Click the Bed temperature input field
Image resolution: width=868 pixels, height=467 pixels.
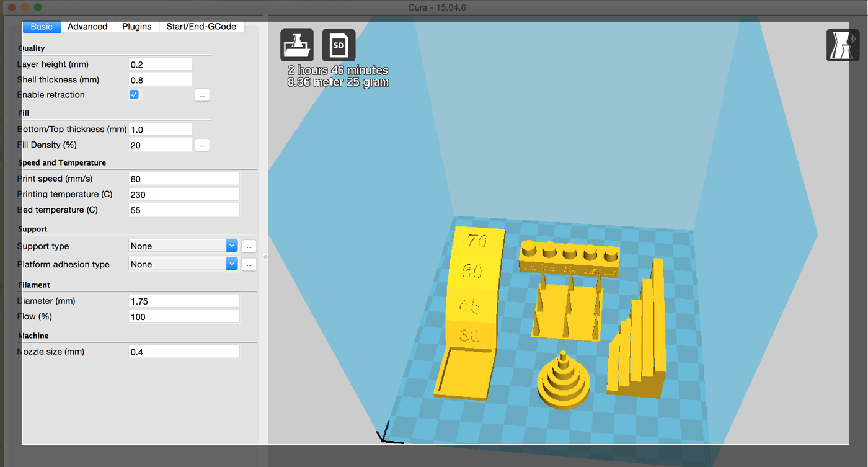[x=184, y=210]
